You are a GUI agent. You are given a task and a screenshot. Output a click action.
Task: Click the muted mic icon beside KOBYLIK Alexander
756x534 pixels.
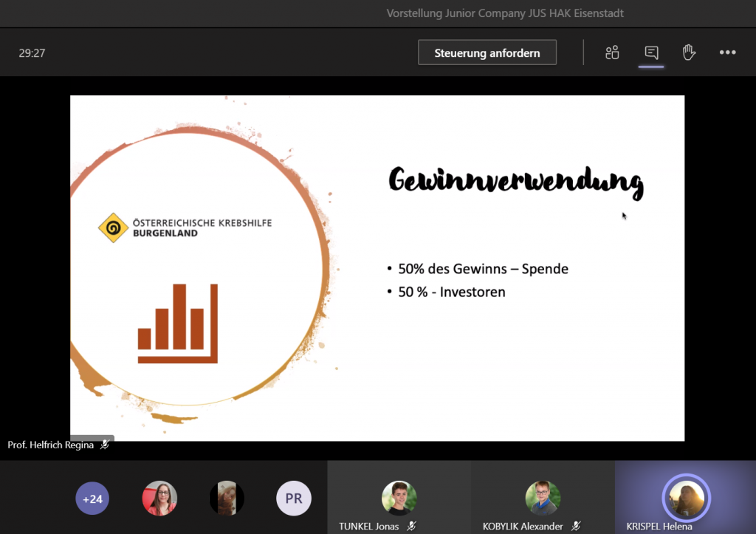tap(576, 527)
